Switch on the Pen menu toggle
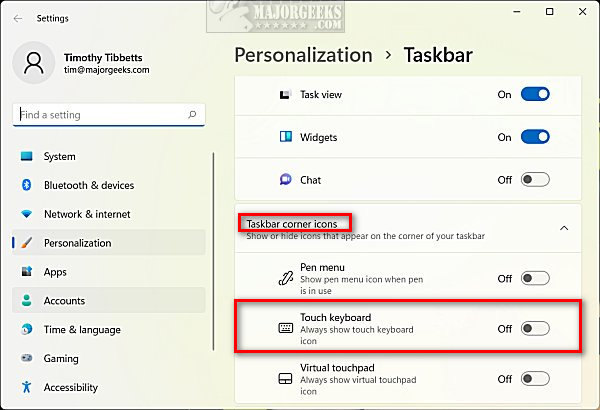 point(535,278)
